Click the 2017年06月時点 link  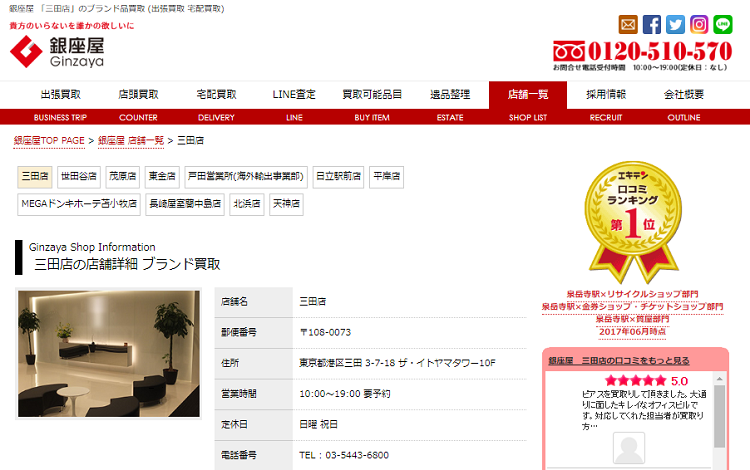pyautogui.click(x=632, y=331)
